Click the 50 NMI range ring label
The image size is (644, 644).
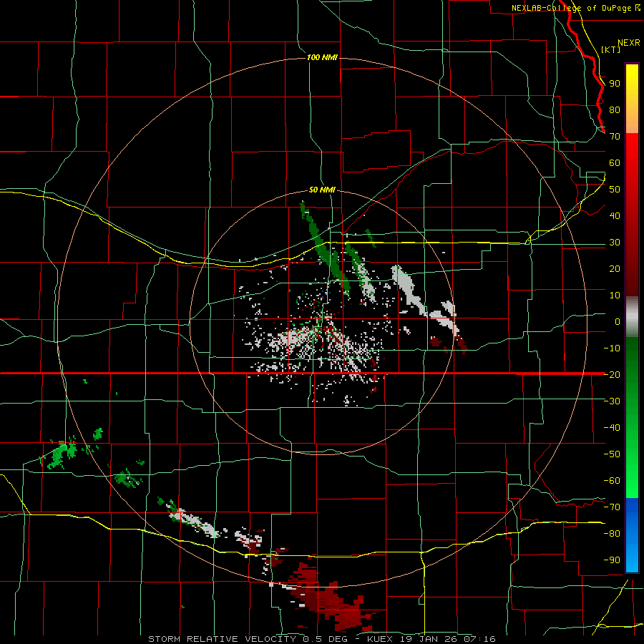(323, 190)
